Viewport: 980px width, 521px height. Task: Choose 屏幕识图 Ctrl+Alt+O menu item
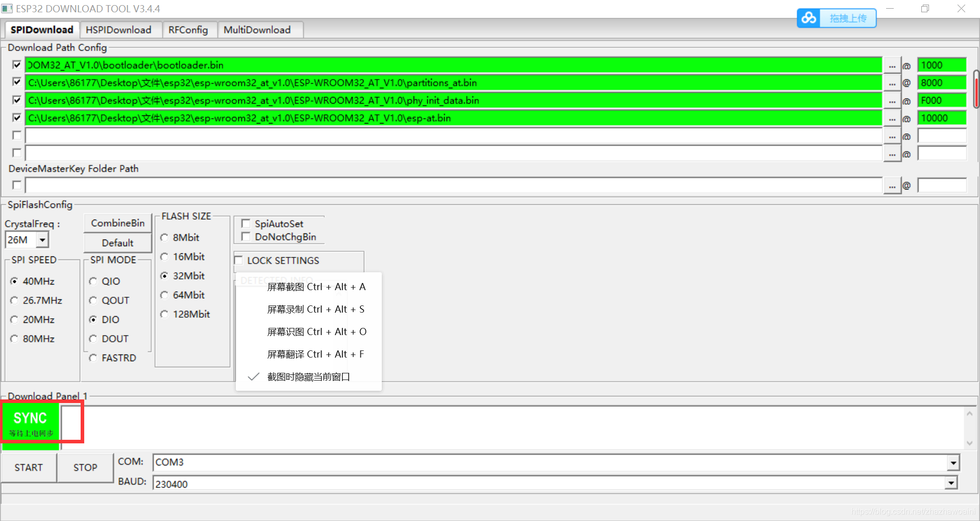click(309, 332)
